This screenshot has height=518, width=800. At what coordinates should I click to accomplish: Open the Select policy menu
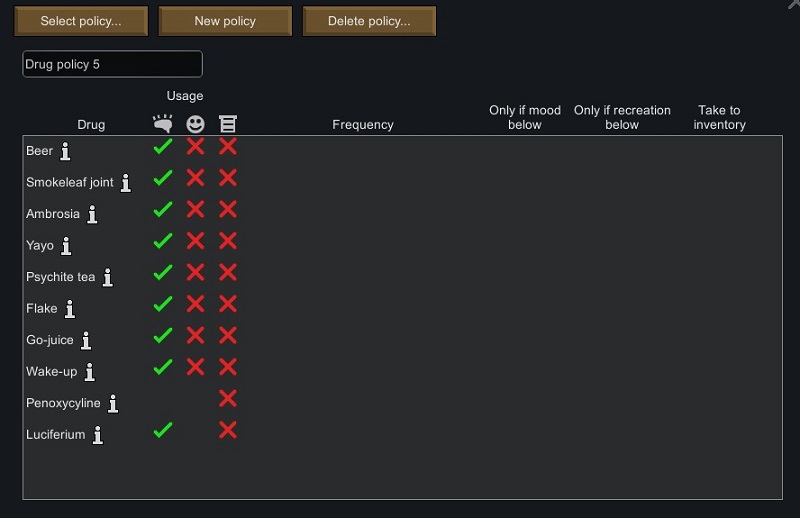81,21
